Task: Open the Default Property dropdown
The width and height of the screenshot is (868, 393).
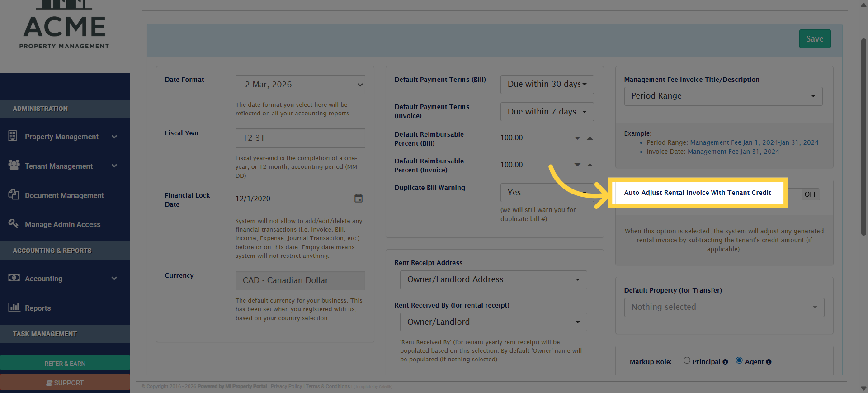Action: (724, 307)
